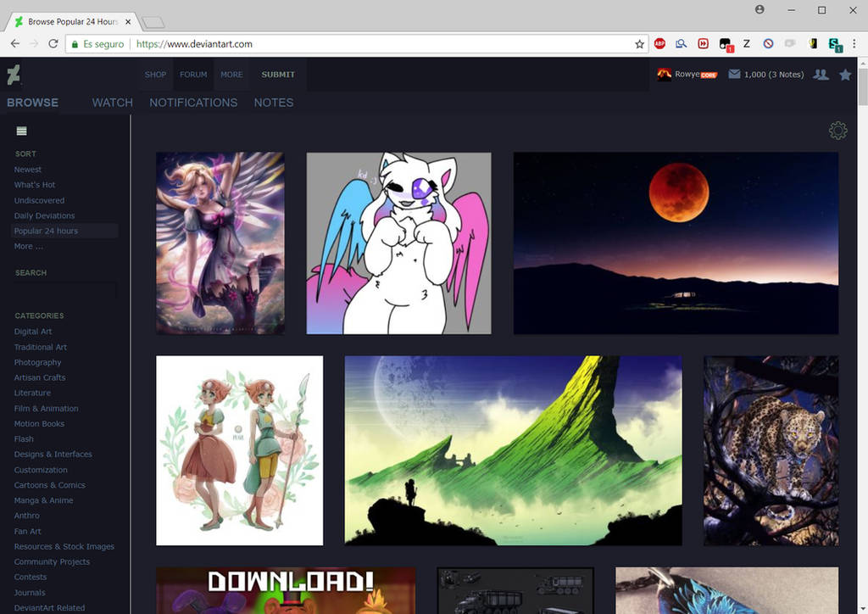
Task: Open the leopard on branch thumbnail
Action: pyautogui.click(x=771, y=450)
